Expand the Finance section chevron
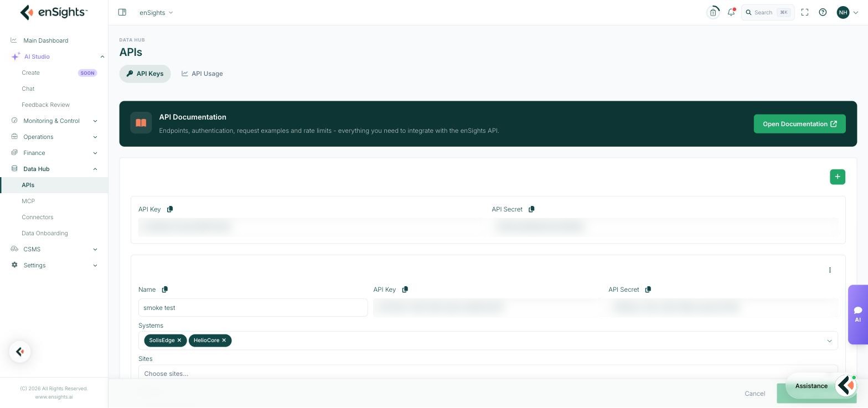Viewport: 868px width, 408px height. (95, 153)
